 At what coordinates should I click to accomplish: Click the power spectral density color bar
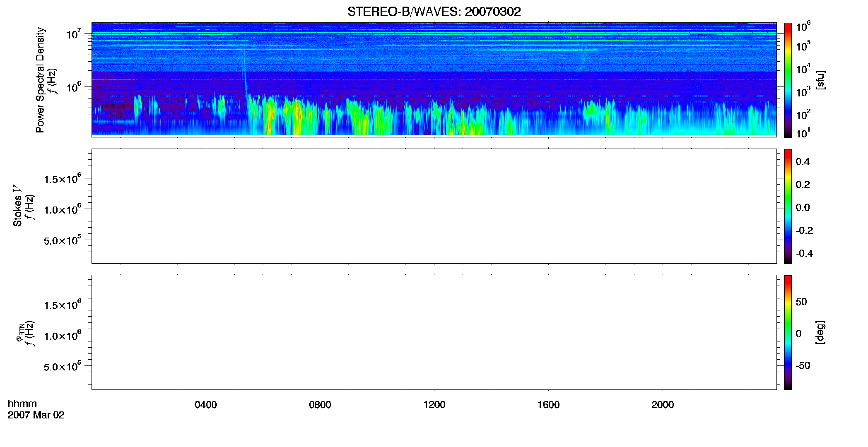(788, 80)
